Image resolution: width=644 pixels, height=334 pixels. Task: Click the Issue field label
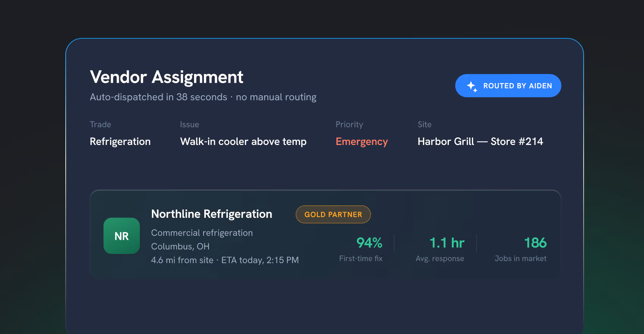[x=189, y=124]
